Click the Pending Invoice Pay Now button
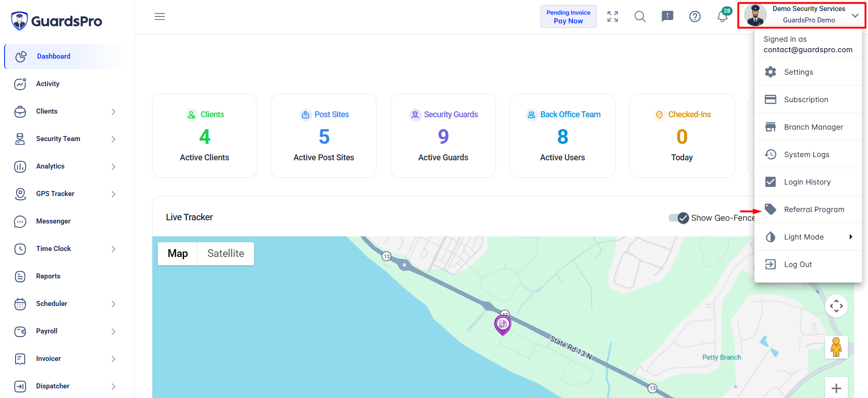Screen dimensions: 868x398 pyautogui.click(x=568, y=16)
